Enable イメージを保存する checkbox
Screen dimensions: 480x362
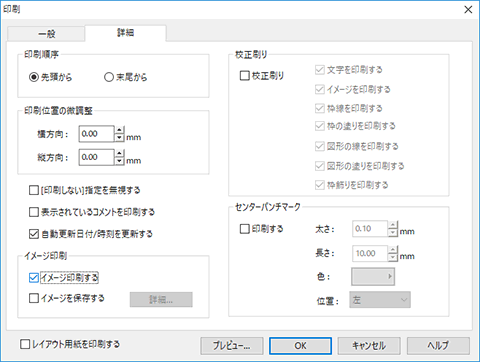point(34,298)
